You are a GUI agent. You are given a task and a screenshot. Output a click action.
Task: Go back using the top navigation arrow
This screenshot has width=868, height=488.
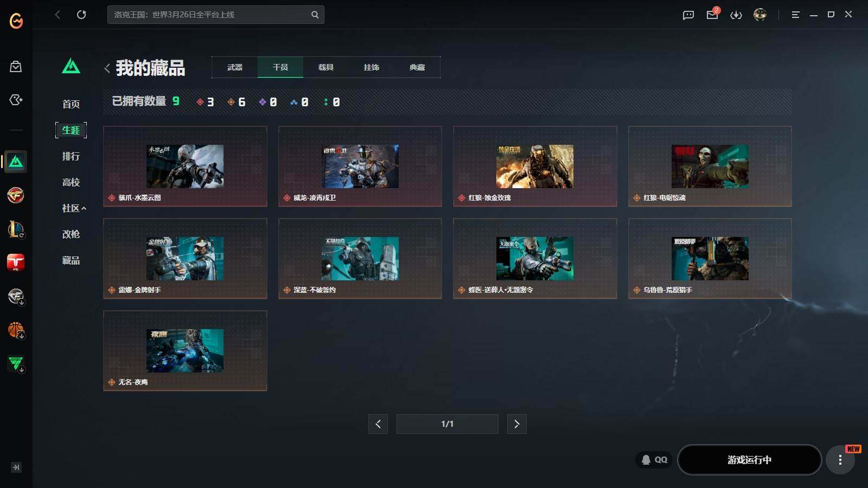point(58,15)
